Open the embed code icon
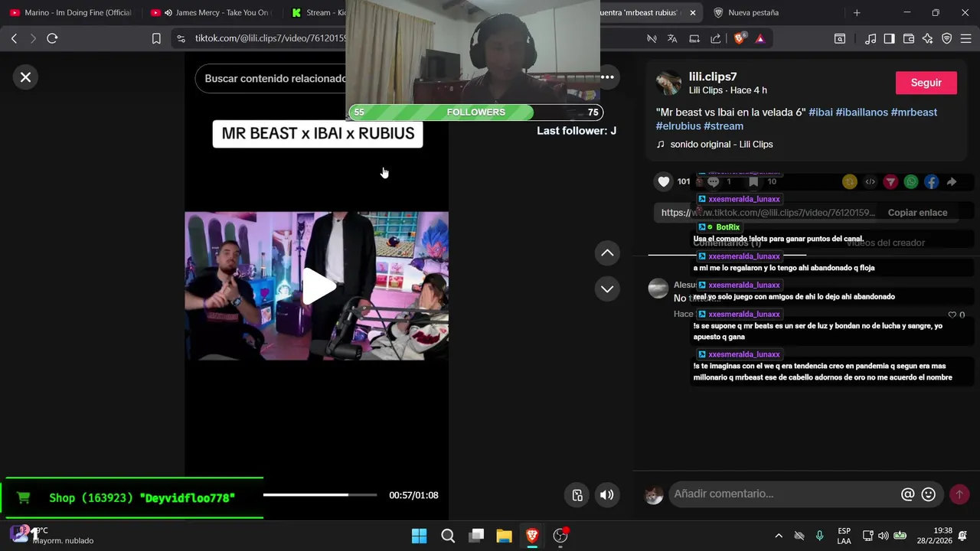 871,181
